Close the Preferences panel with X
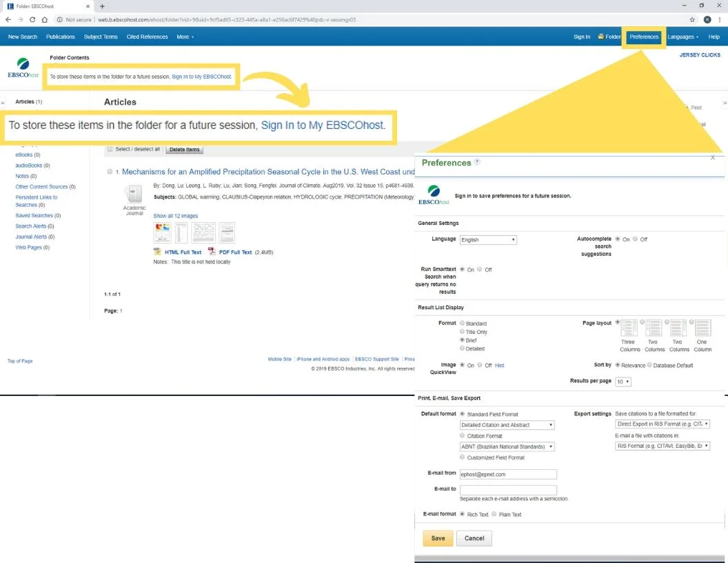 [x=713, y=157]
